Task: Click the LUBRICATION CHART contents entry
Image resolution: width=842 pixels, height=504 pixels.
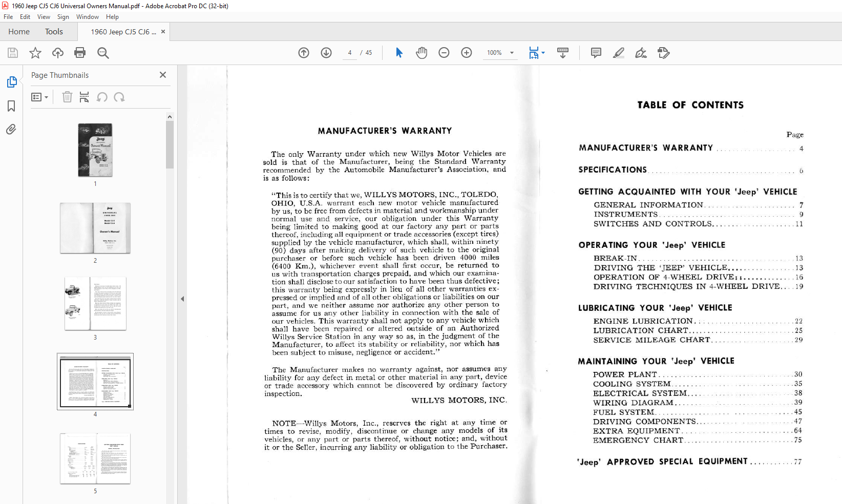Action: 698,331
